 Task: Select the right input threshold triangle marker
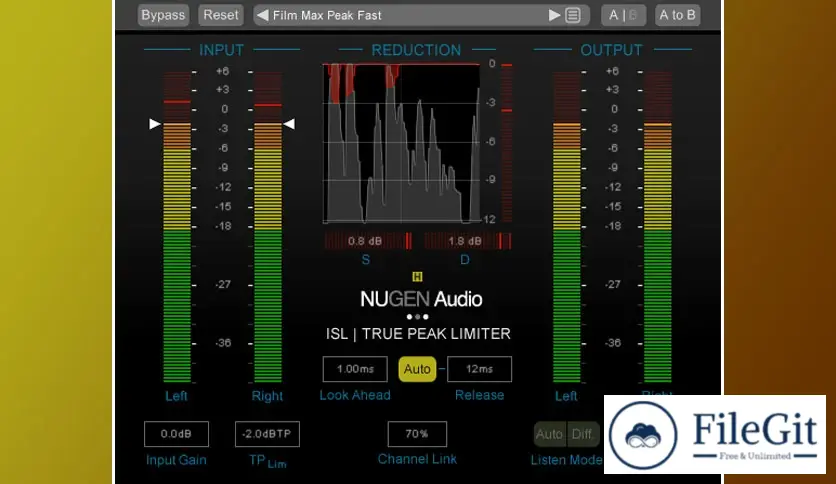289,124
